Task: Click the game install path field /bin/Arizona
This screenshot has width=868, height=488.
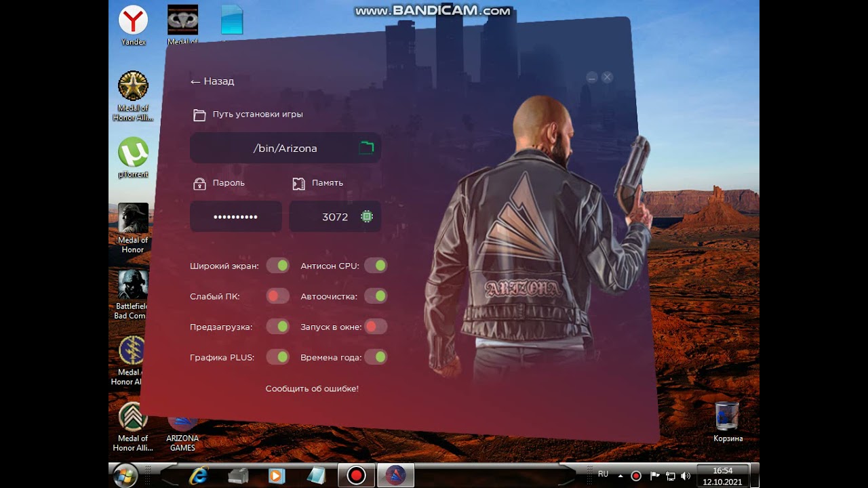Action: pyautogui.click(x=285, y=148)
